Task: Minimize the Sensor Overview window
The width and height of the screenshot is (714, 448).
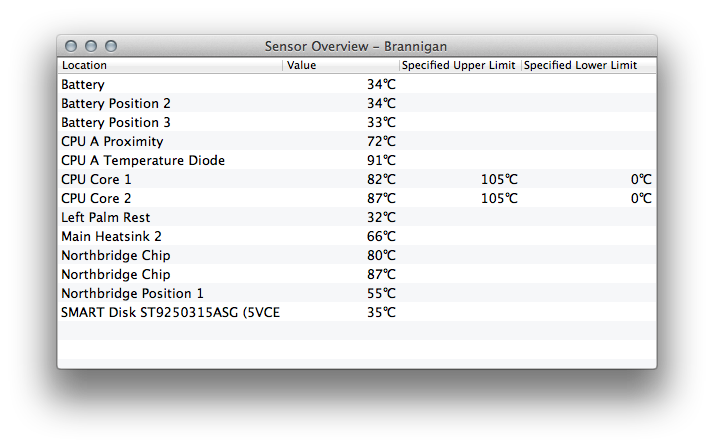Action: point(91,46)
